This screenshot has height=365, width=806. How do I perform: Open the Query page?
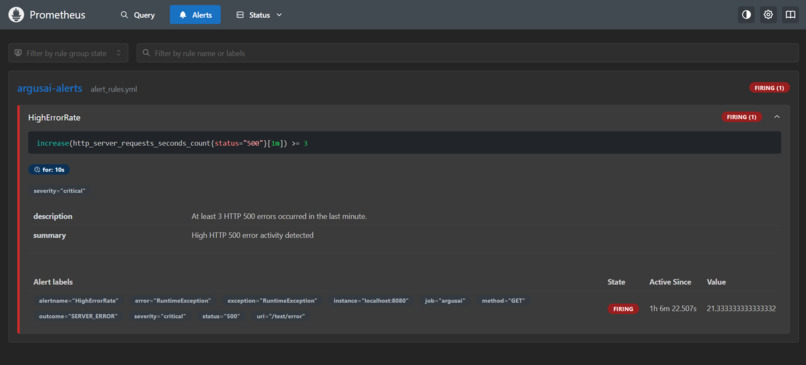click(x=138, y=15)
